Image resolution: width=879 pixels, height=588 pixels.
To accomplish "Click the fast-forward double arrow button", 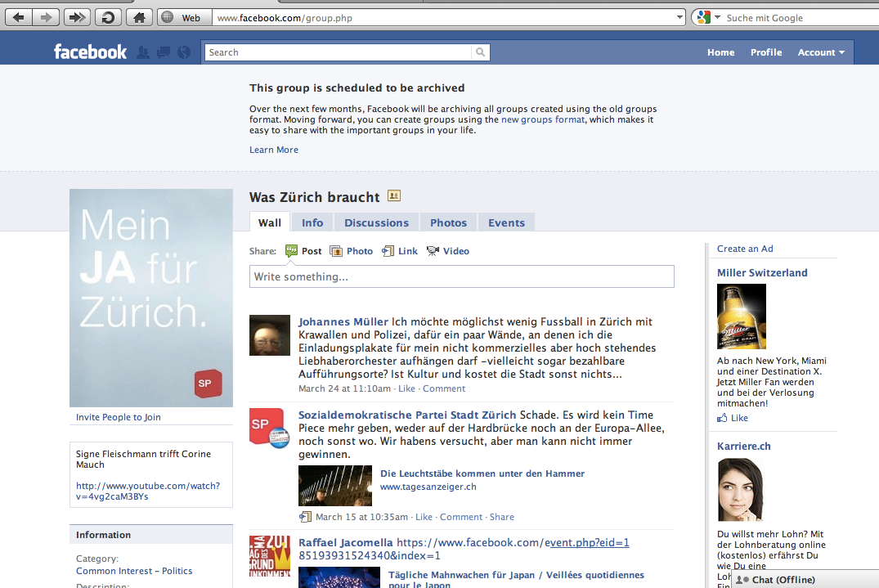I will (x=77, y=17).
